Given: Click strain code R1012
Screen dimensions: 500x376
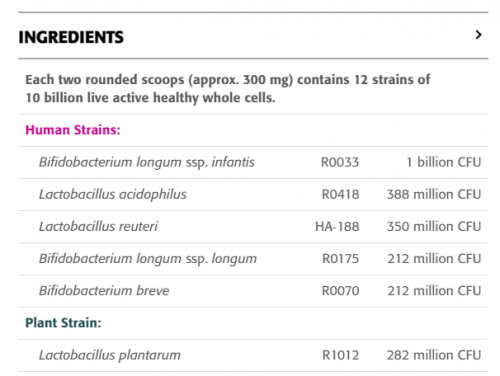Looking at the screenshot, I should [x=340, y=355].
